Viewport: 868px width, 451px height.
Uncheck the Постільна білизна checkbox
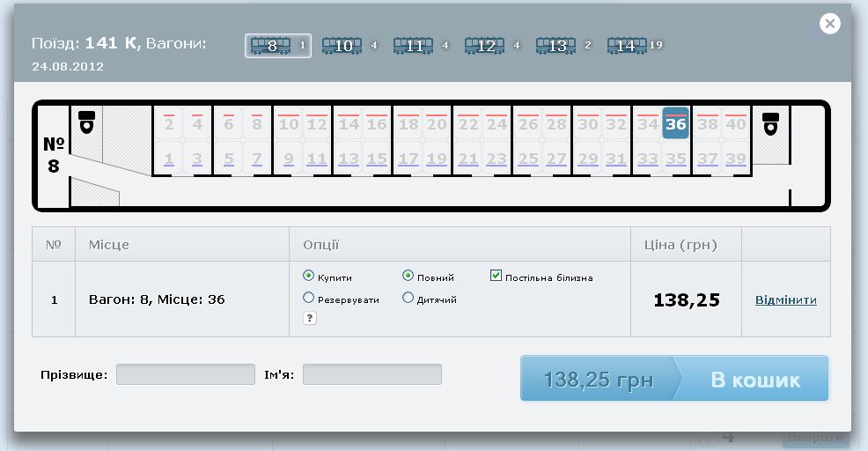pyautogui.click(x=496, y=276)
